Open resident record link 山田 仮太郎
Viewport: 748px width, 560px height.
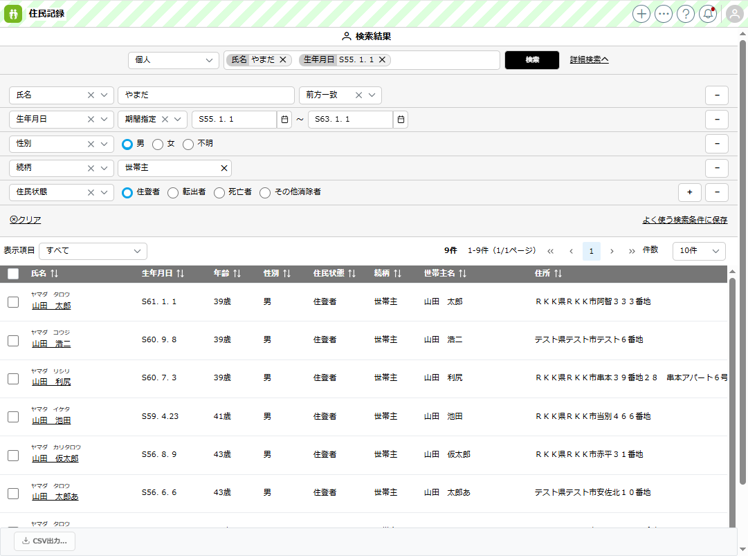pyautogui.click(x=55, y=458)
